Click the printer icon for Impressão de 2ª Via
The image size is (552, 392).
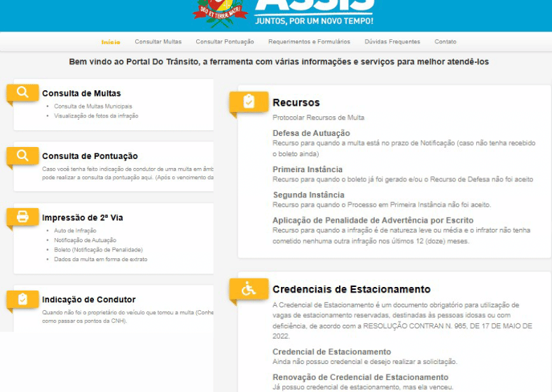pyautogui.click(x=22, y=217)
